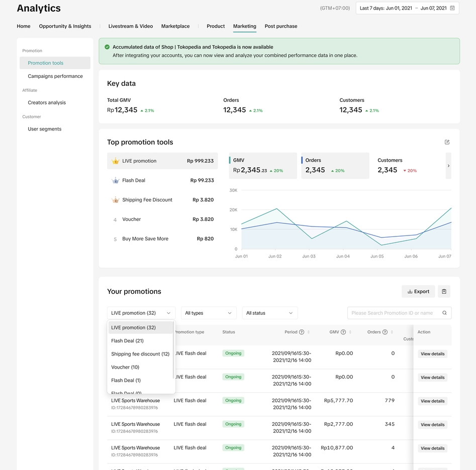Click the help icon next to Period column
This screenshot has width=476, height=470.
click(x=302, y=332)
